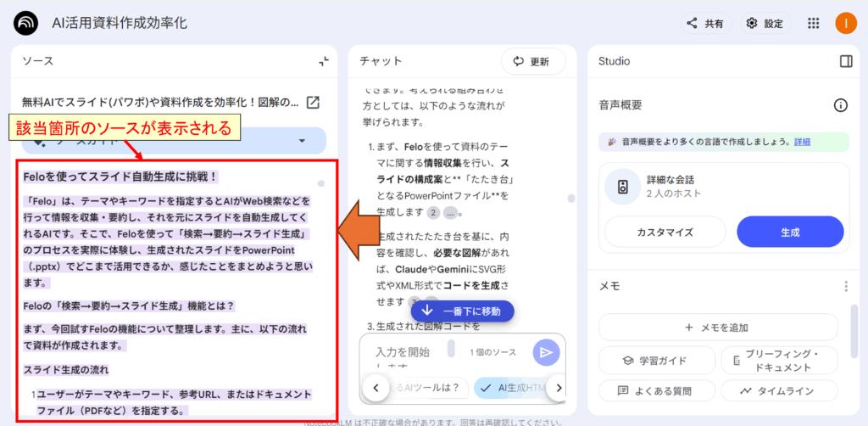Click the speaker icon for 詳細な会話
The image size is (868, 426).
(623, 187)
